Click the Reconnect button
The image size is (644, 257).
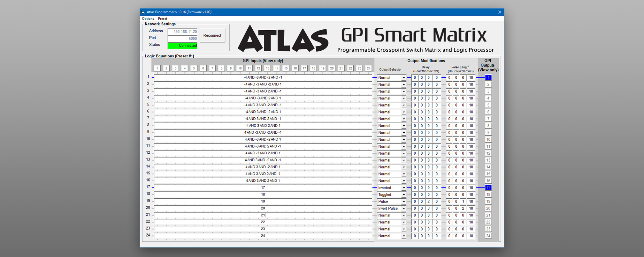click(212, 35)
